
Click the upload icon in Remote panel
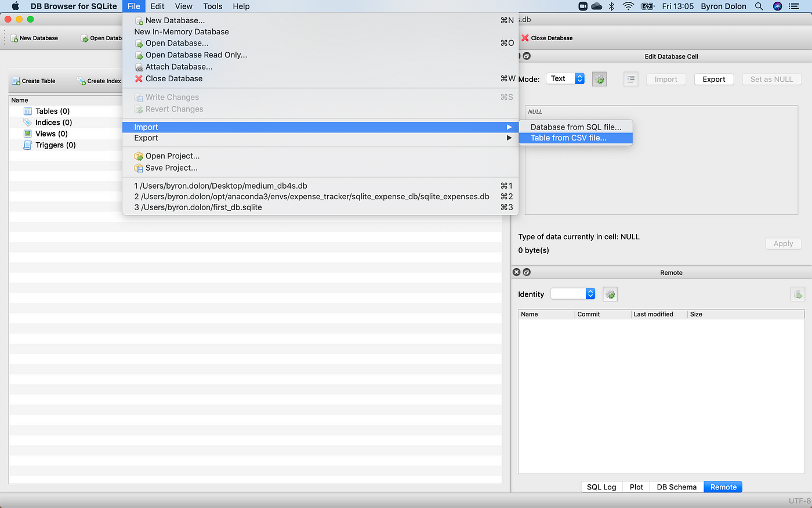(x=797, y=294)
